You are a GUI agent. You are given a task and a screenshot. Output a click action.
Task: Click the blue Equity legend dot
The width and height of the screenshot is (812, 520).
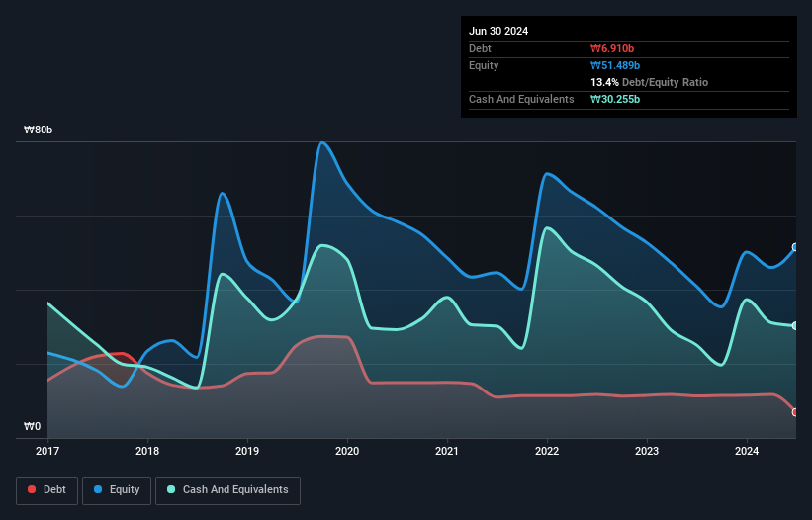pyautogui.click(x=98, y=489)
